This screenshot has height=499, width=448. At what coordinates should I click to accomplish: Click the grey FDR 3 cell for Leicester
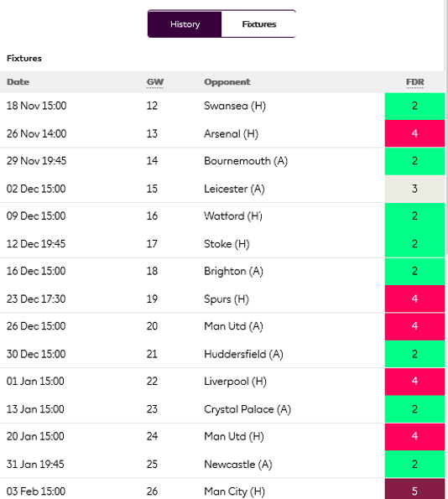tap(414, 189)
